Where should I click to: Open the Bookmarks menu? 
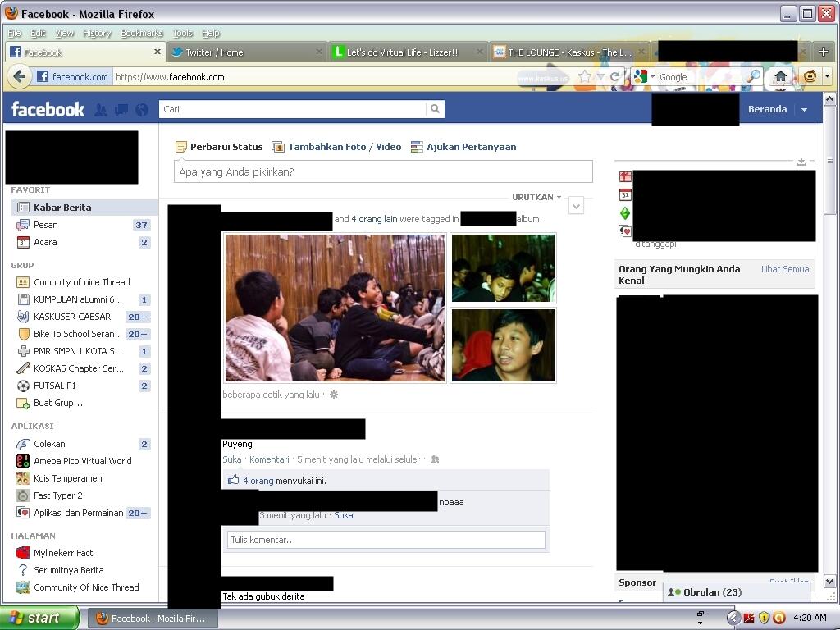point(141,33)
